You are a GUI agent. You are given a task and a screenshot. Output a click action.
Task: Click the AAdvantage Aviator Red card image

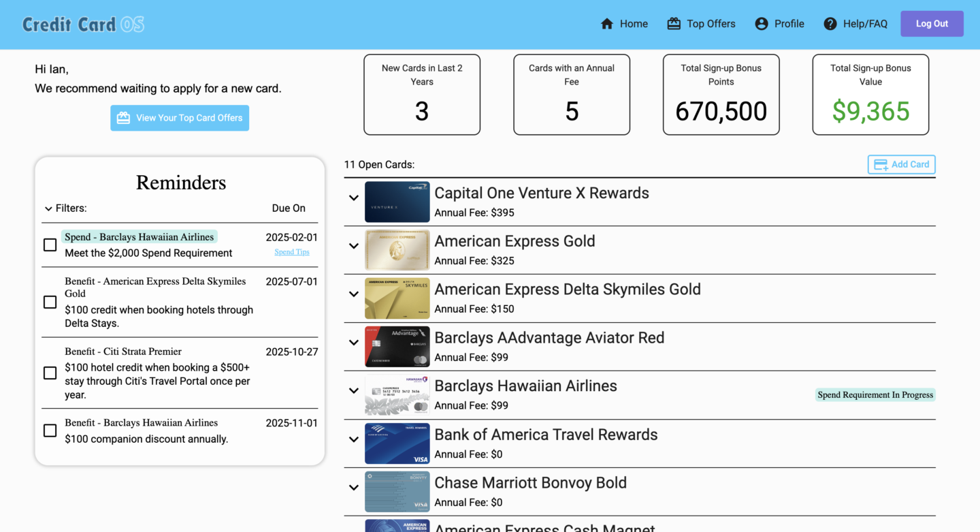click(x=397, y=347)
